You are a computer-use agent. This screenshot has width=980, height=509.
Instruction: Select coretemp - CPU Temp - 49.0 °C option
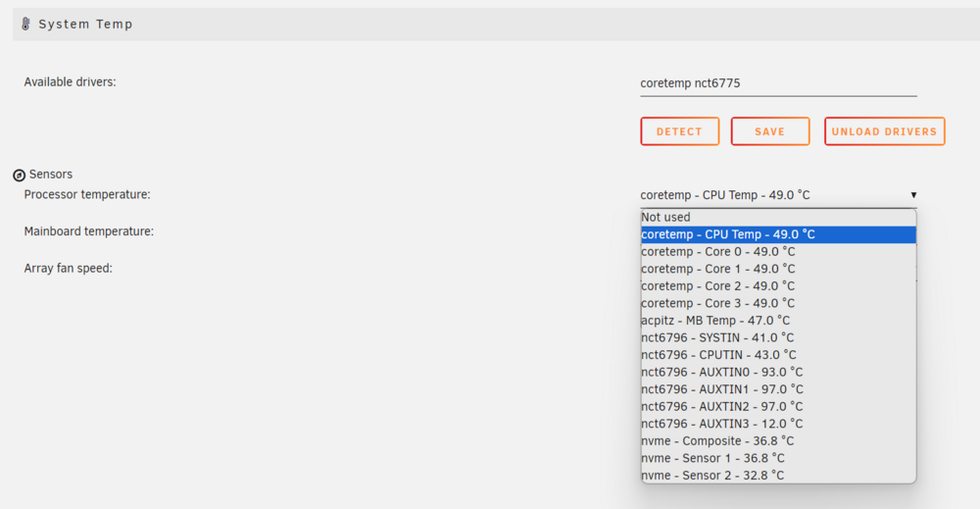pyautogui.click(x=778, y=234)
